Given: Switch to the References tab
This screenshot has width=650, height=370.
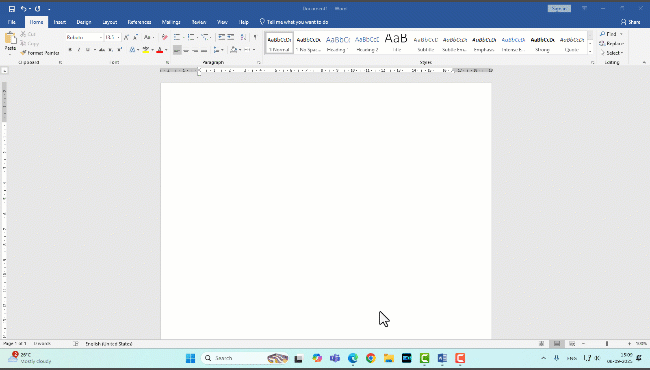Looking at the screenshot, I should (139, 22).
